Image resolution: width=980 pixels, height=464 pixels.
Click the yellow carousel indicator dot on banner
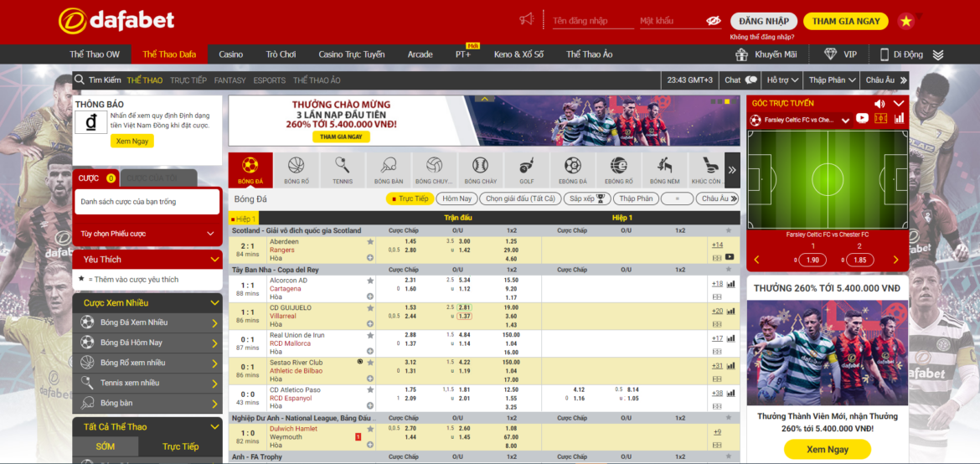pyautogui.click(x=727, y=101)
